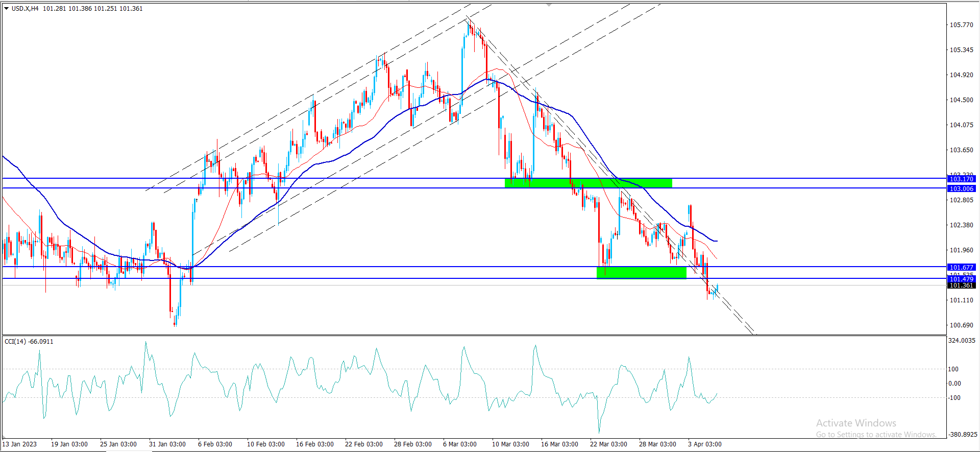The height and width of the screenshot is (452, 980).
Task: Click the dropdown triangle beside USD.X,H4
Action: (7, 9)
